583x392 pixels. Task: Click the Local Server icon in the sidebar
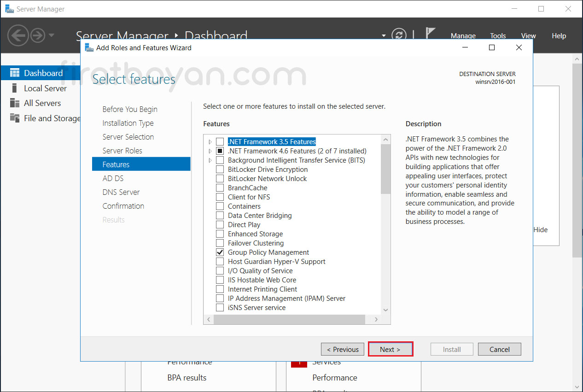[x=15, y=88]
